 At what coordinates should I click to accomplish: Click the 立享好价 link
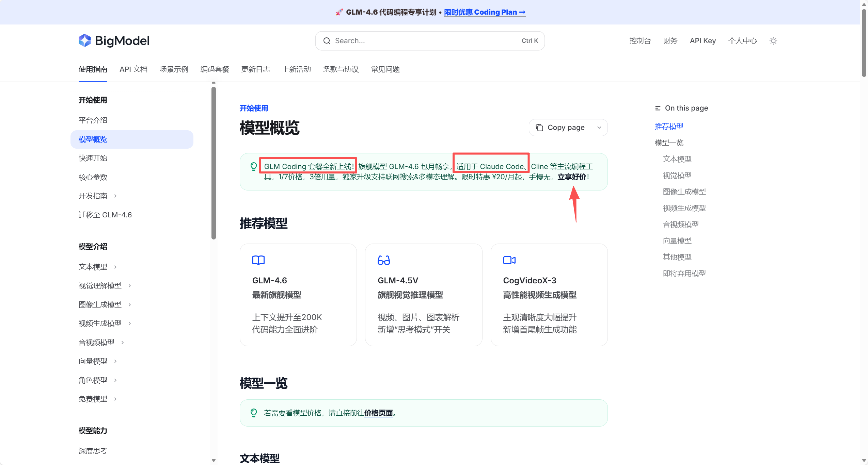tap(572, 177)
